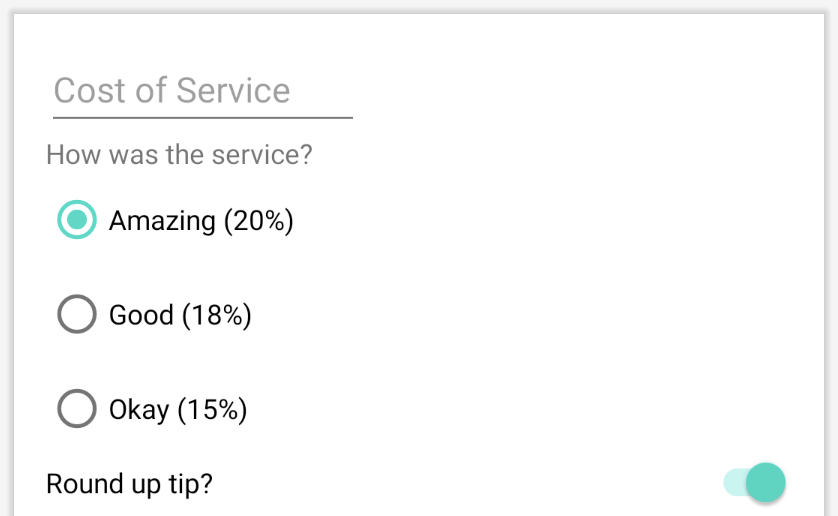
Task: Choose the Good (18%) radio button
Action: tap(77, 315)
